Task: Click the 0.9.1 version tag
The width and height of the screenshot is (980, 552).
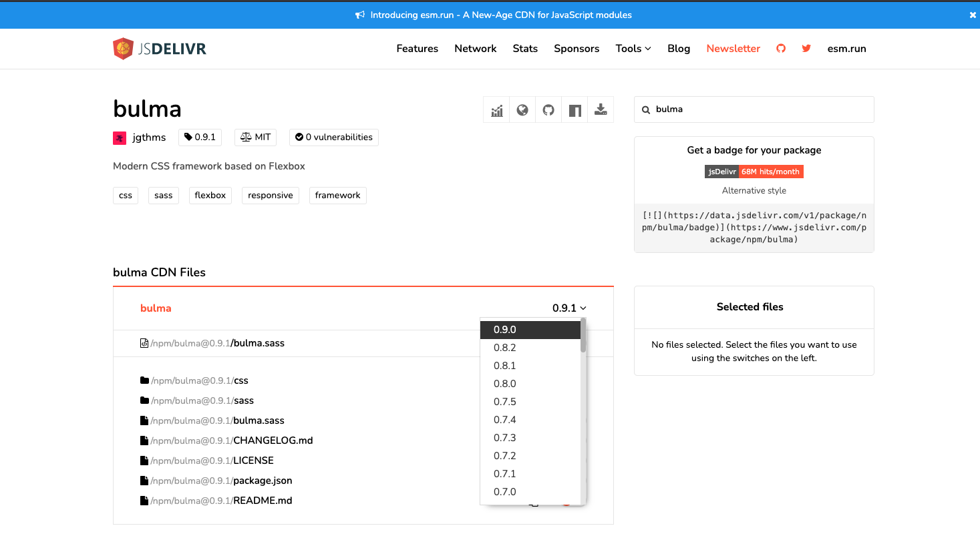Action: tap(200, 137)
